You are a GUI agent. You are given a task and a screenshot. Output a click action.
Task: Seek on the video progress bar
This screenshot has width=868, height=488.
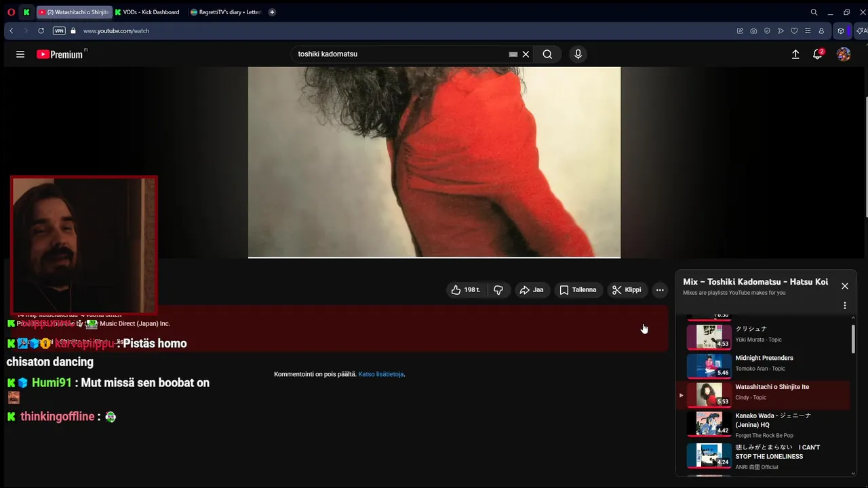click(434, 258)
